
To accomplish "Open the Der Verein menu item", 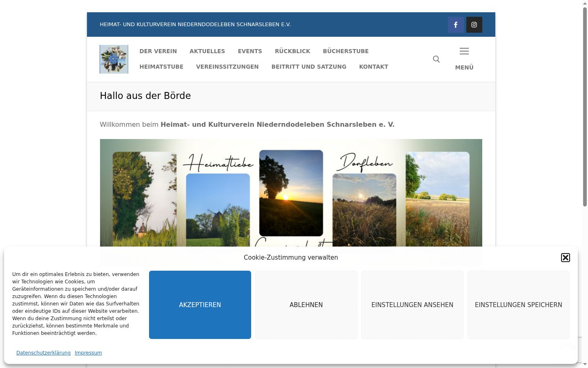I will coord(158,51).
